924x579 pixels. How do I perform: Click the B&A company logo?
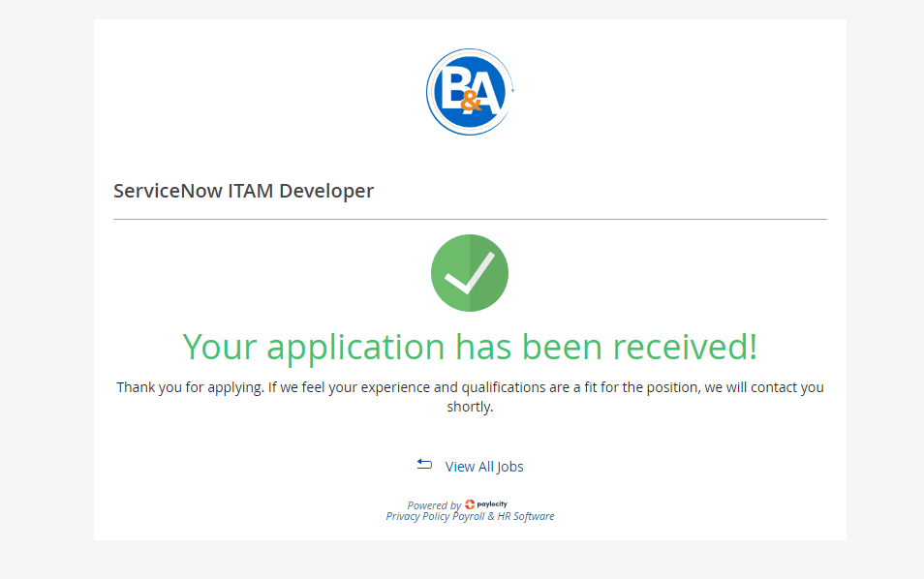tap(470, 92)
